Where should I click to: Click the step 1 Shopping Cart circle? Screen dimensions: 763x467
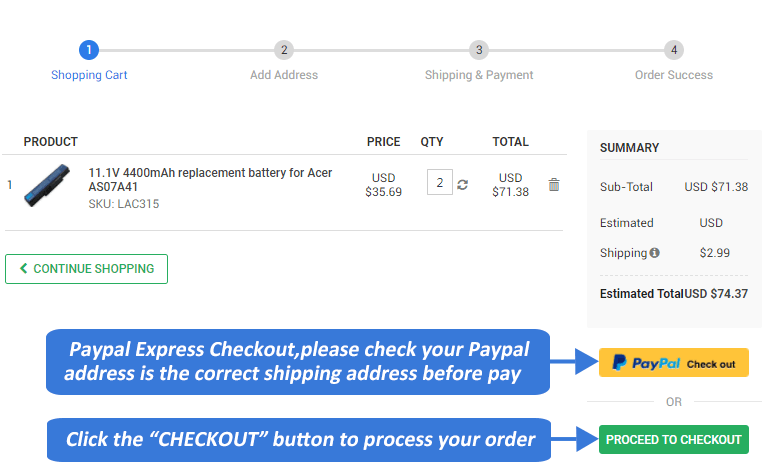click(x=89, y=50)
